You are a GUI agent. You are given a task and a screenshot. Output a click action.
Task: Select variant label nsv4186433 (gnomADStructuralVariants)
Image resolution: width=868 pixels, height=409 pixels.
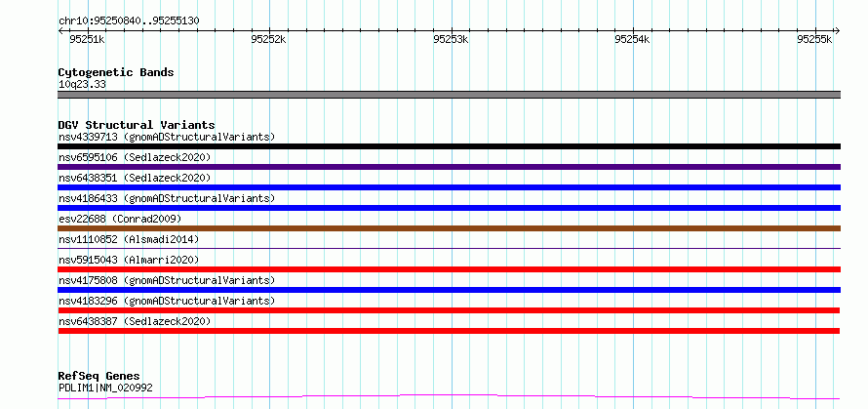167,198
